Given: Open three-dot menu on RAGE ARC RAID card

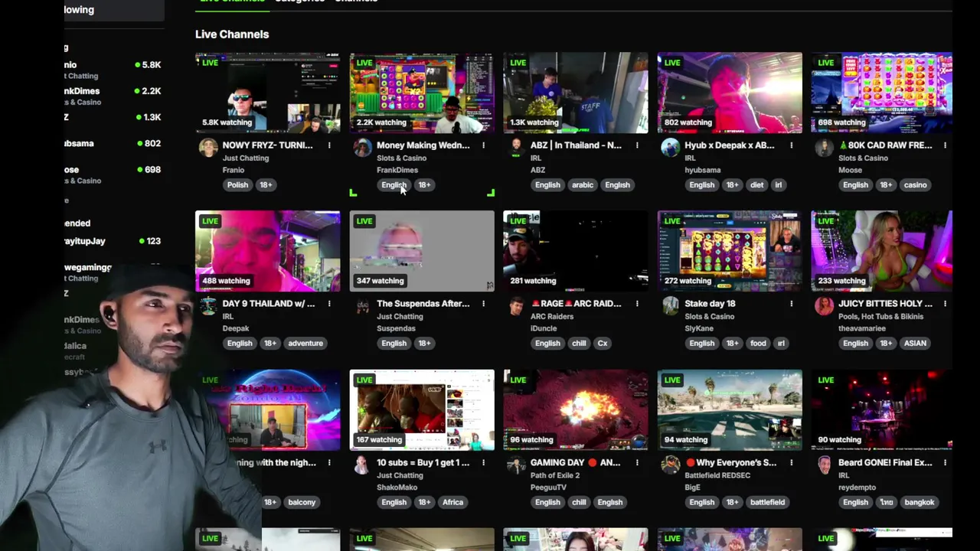Looking at the screenshot, I should (x=637, y=304).
